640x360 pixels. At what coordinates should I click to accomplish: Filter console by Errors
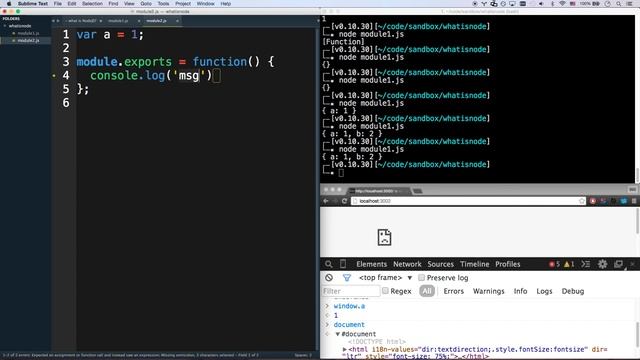pyautogui.click(x=453, y=291)
